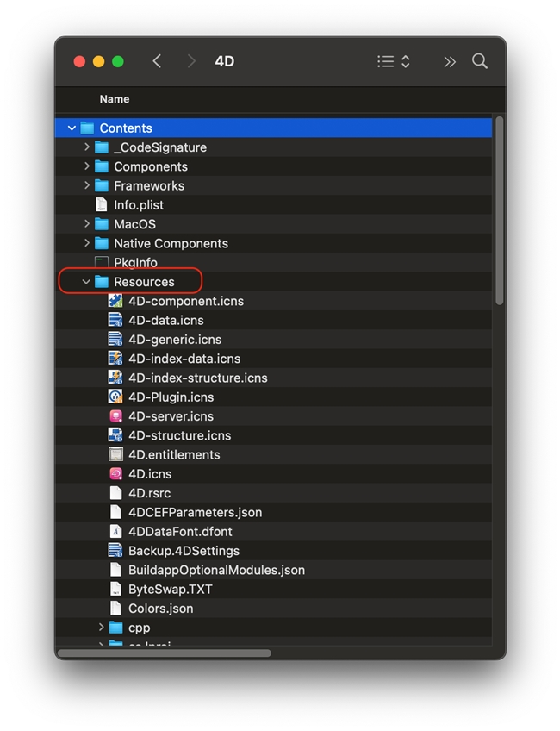This screenshot has width=560, height=731.
Task: Expand the cpp folder
Action: point(101,628)
